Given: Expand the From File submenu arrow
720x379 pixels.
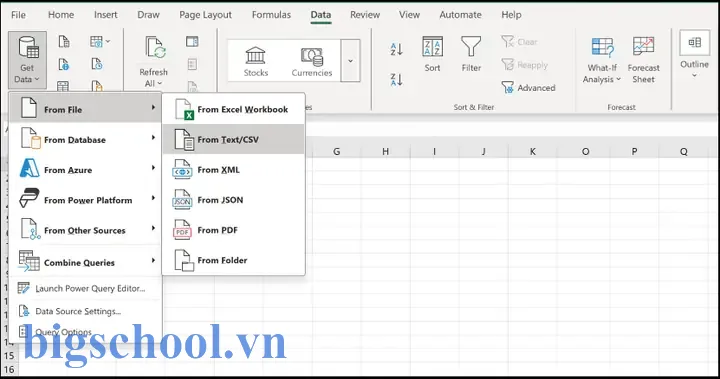Looking at the screenshot, I should point(153,107).
